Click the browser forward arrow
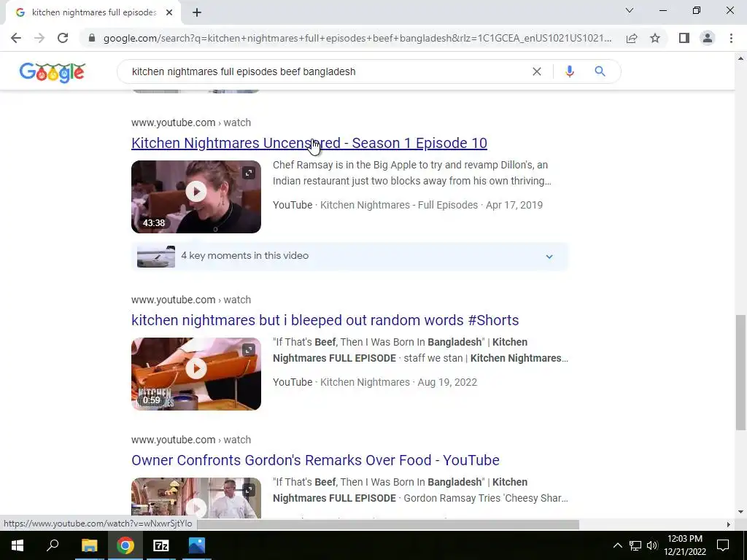747x560 pixels. coord(39,38)
